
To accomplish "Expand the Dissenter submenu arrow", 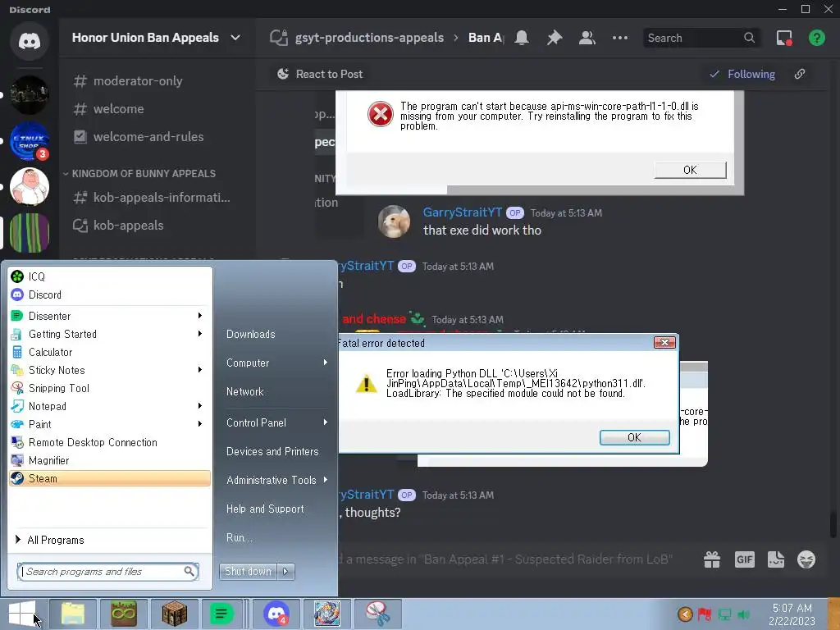I will point(200,316).
